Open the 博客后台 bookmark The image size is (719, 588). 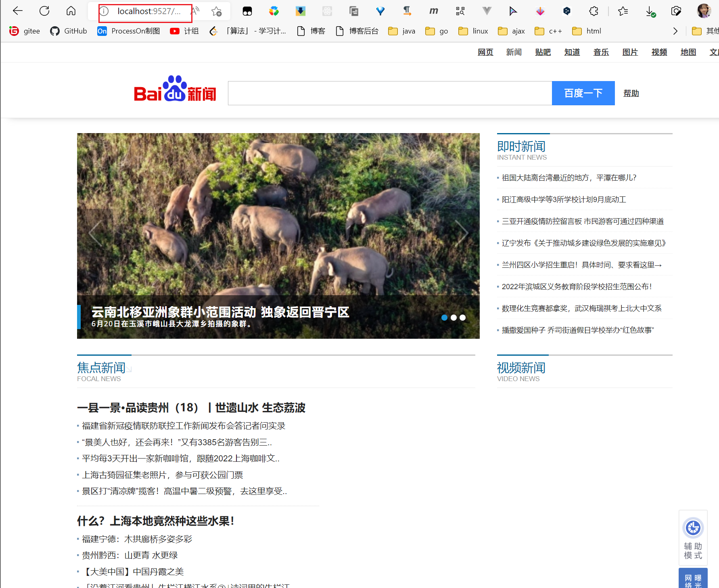[x=357, y=31]
